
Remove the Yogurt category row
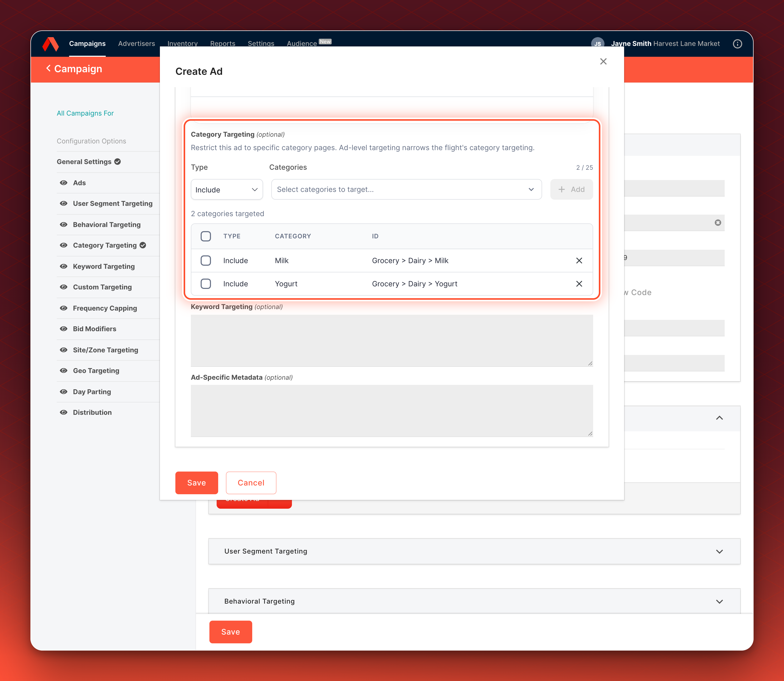point(579,284)
